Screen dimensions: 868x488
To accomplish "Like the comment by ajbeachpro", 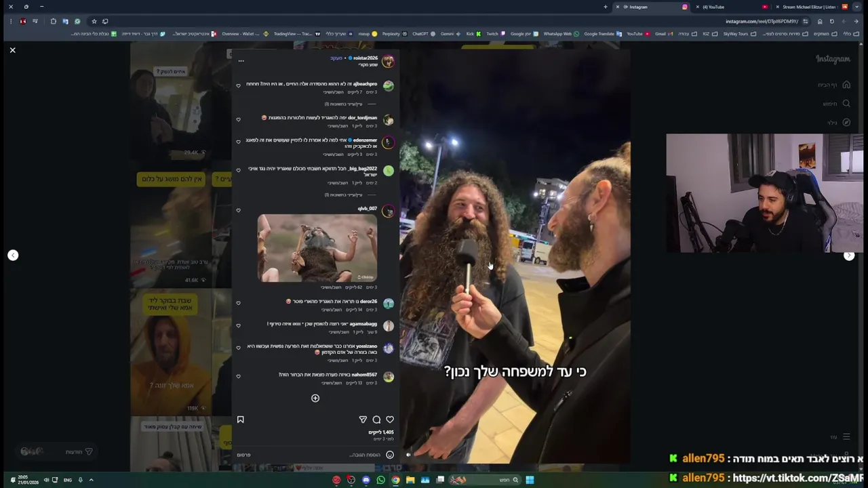I will pos(238,85).
